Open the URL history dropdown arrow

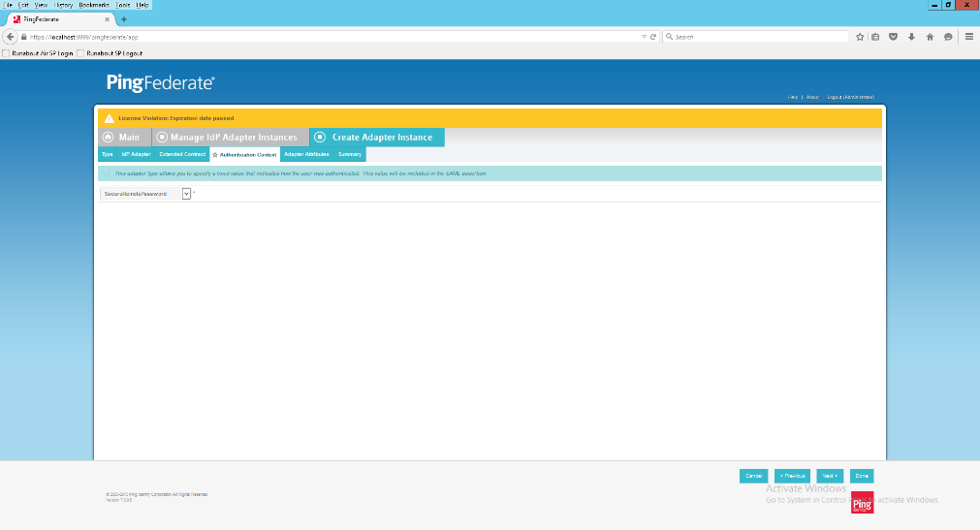pyautogui.click(x=644, y=37)
